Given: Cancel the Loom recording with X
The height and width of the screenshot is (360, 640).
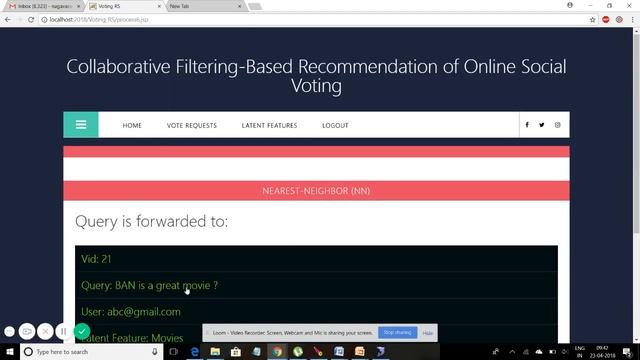Looking at the screenshot, I should pos(45,331).
